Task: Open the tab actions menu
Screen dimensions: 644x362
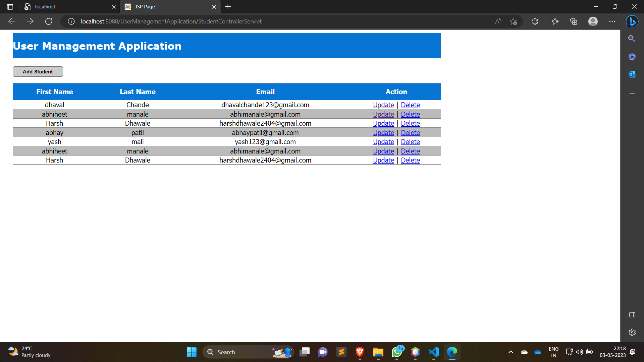Action: pyautogui.click(x=10, y=6)
